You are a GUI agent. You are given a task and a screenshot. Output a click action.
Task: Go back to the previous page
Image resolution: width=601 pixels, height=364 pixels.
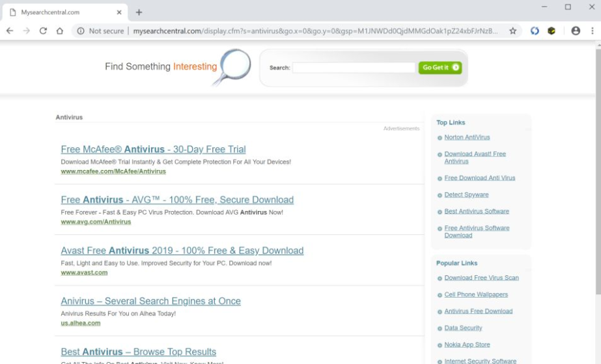10,31
